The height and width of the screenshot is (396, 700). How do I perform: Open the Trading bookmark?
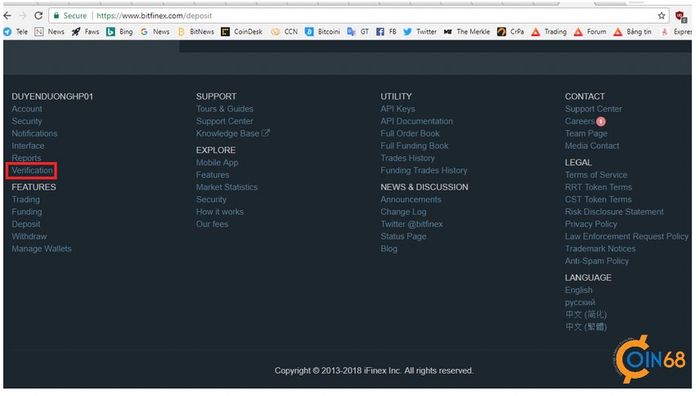coord(549,32)
